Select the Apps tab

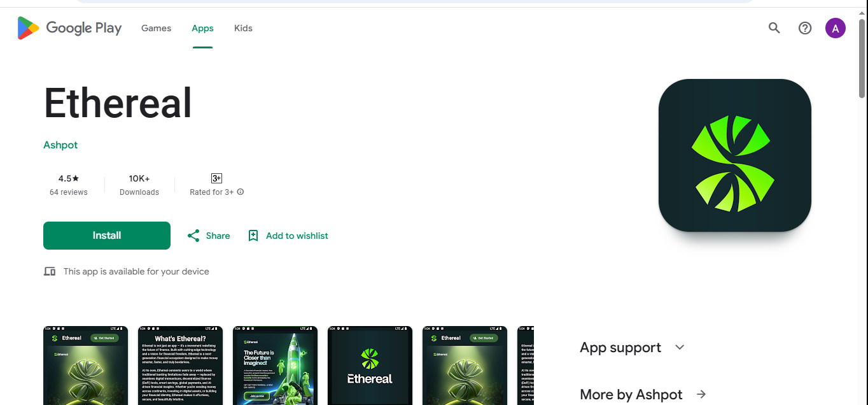click(202, 28)
